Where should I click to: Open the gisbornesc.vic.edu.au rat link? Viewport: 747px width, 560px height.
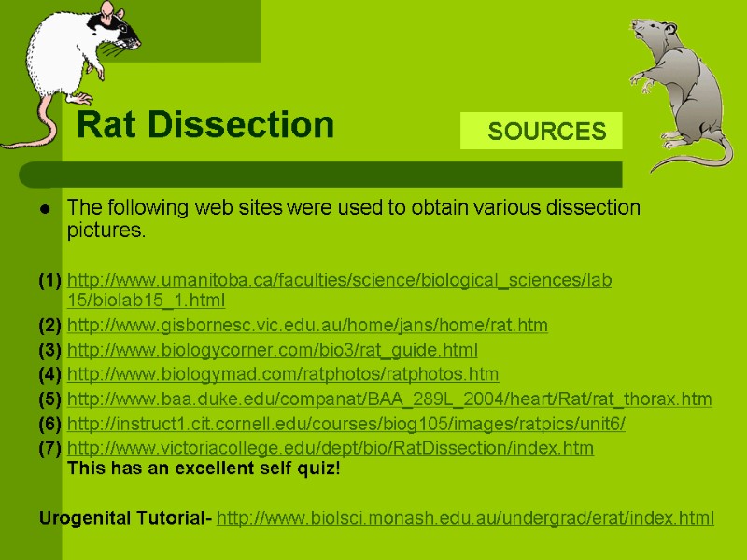click(x=307, y=326)
